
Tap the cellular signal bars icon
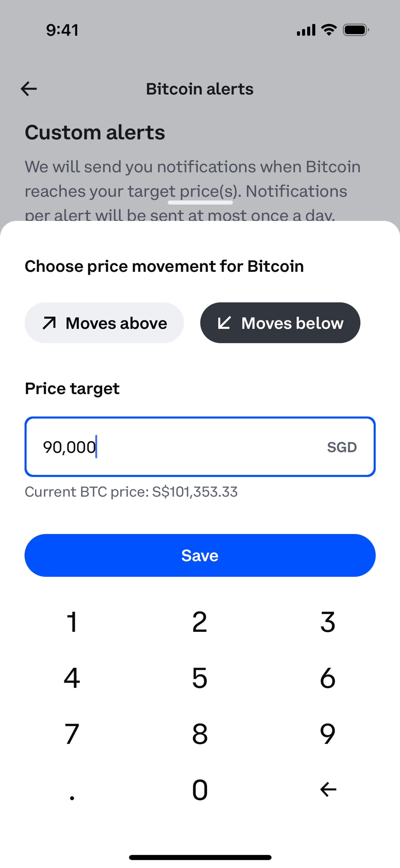pos(306,30)
